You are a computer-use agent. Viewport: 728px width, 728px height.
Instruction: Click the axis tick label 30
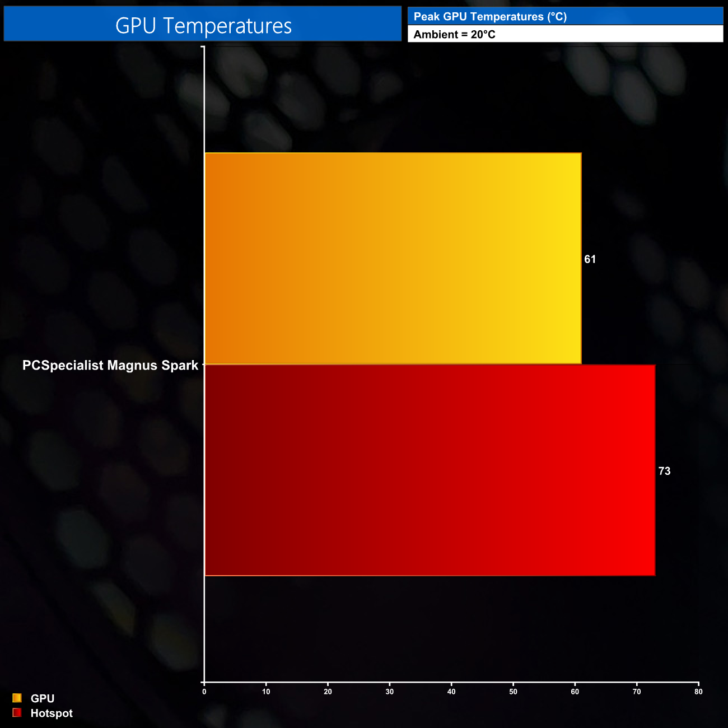point(390,692)
